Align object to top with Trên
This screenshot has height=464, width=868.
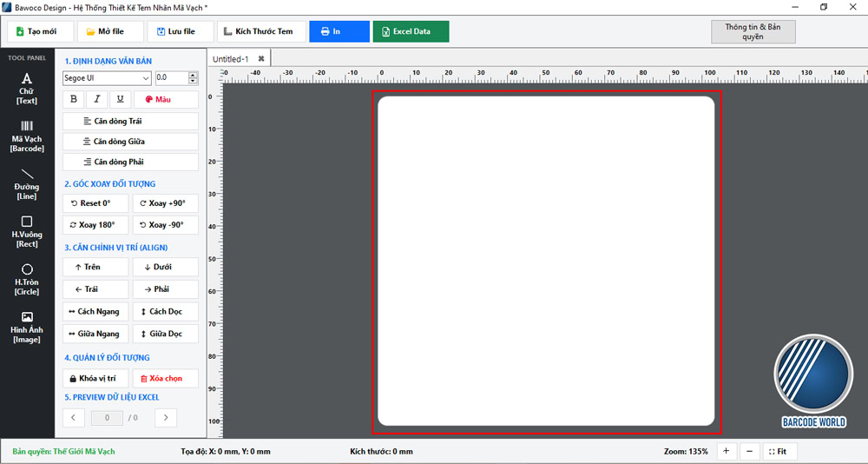(x=95, y=268)
